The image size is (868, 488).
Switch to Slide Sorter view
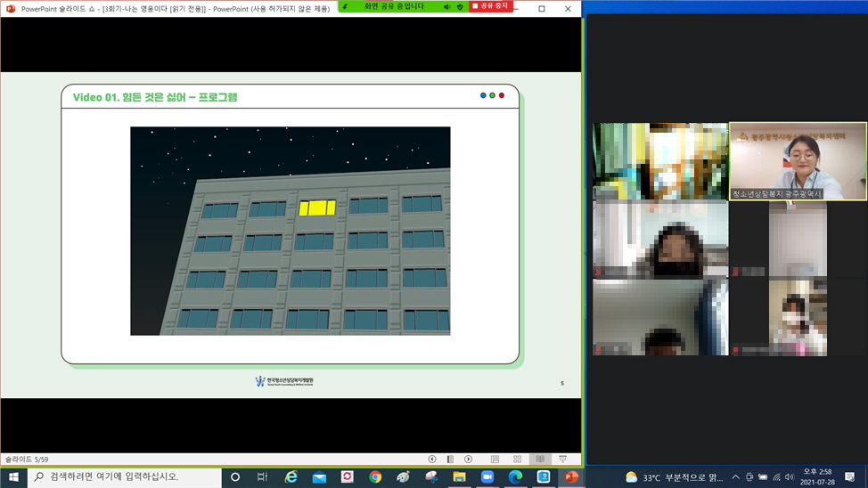517,460
